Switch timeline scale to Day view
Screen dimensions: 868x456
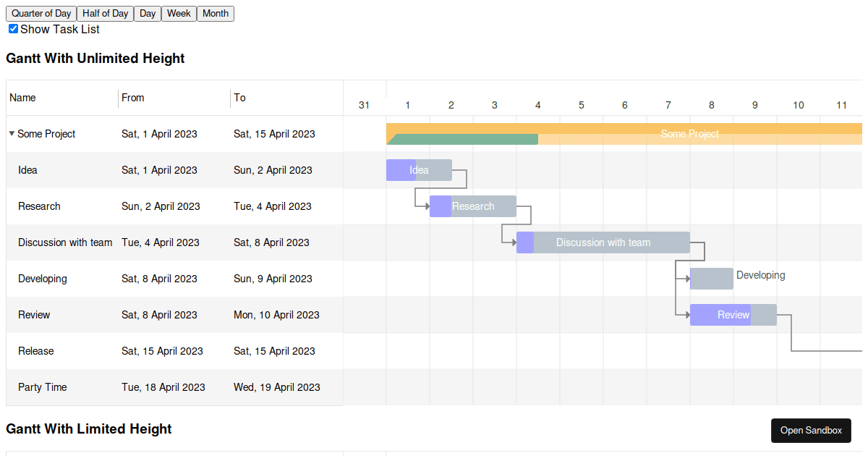tap(147, 13)
